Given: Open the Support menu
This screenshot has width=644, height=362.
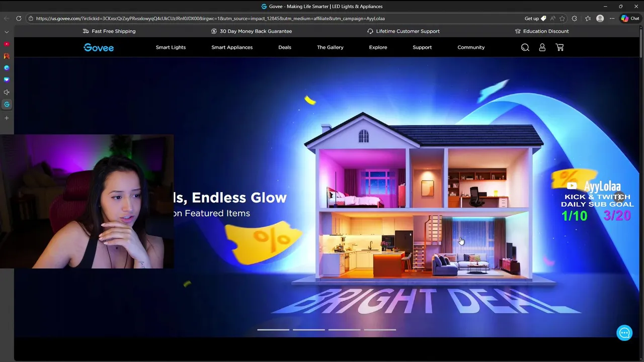Looking at the screenshot, I should coord(422,47).
